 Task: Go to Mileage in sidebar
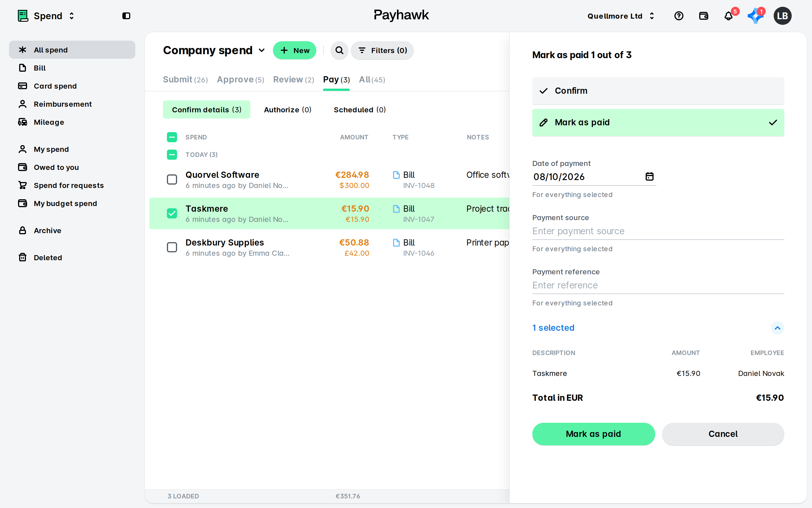click(72, 122)
